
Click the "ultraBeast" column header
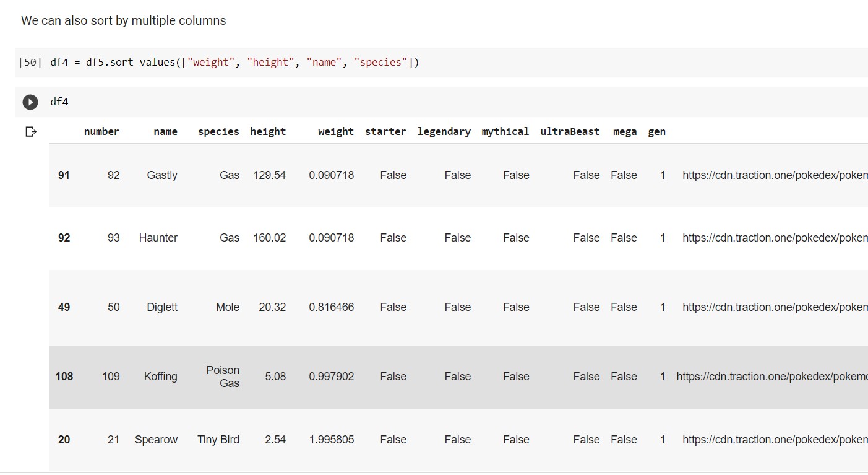(x=569, y=131)
